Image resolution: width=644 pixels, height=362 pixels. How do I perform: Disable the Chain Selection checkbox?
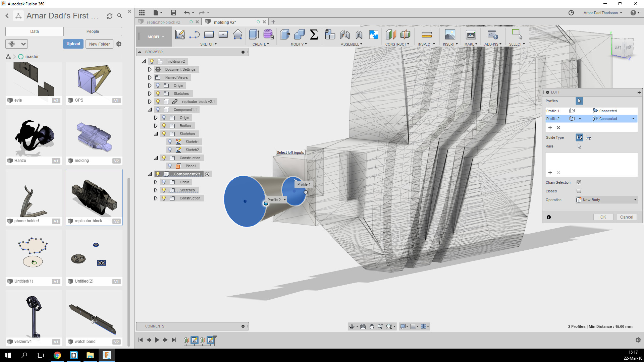click(x=579, y=182)
